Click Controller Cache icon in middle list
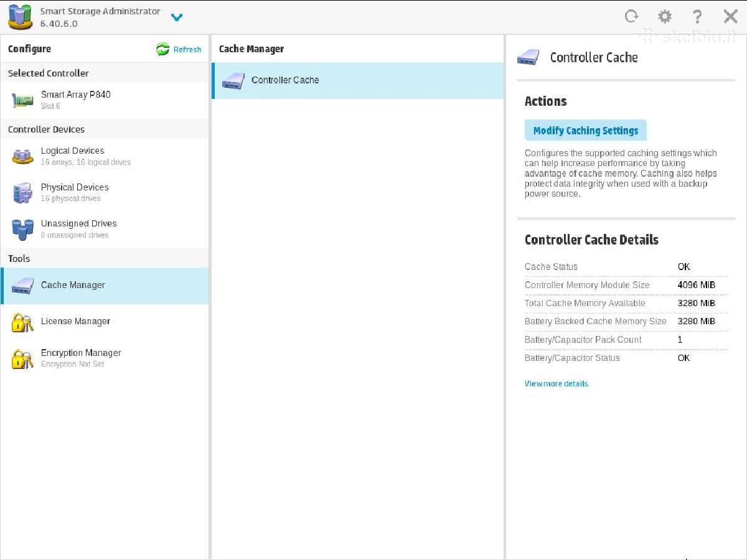Screen dimensions: 747x560 pos(233,80)
